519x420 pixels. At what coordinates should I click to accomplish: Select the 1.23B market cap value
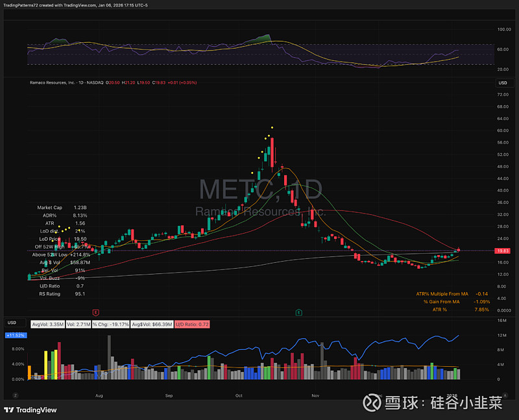click(80, 207)
